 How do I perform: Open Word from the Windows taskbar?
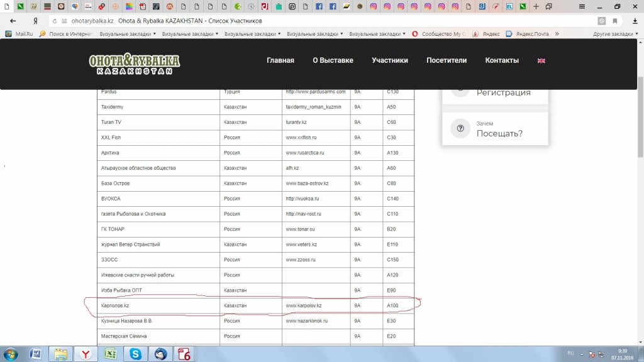click(x=36, y=354)
